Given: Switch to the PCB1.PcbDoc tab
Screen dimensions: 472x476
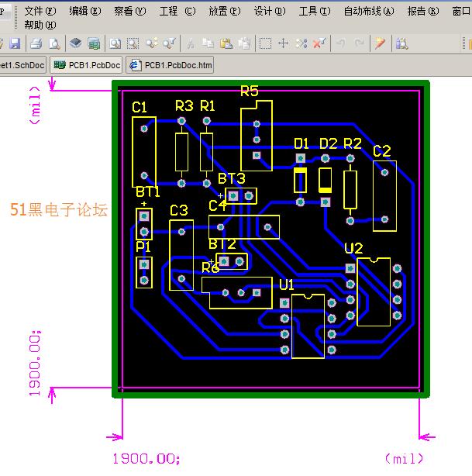Looking at the screenshot, I should point(86,65).
